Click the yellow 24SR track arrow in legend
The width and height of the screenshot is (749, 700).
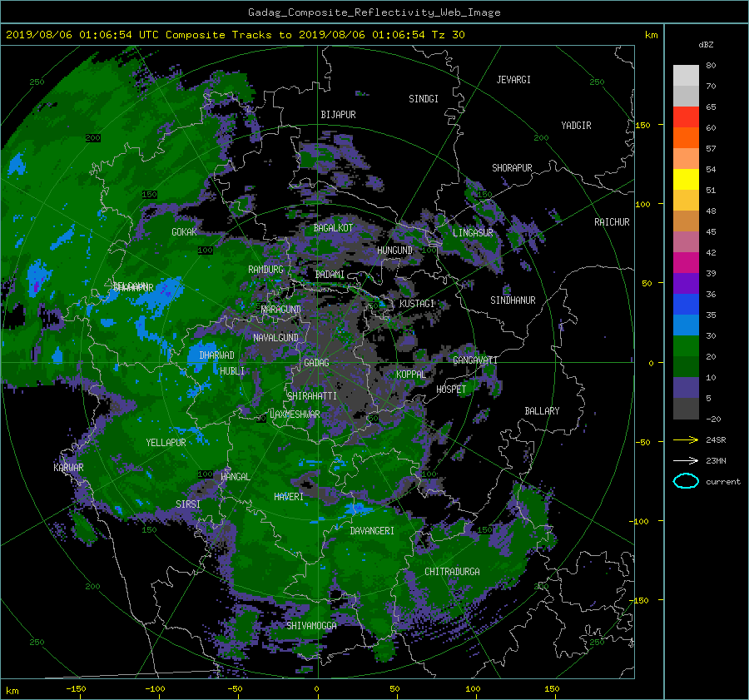coord(686,439)
